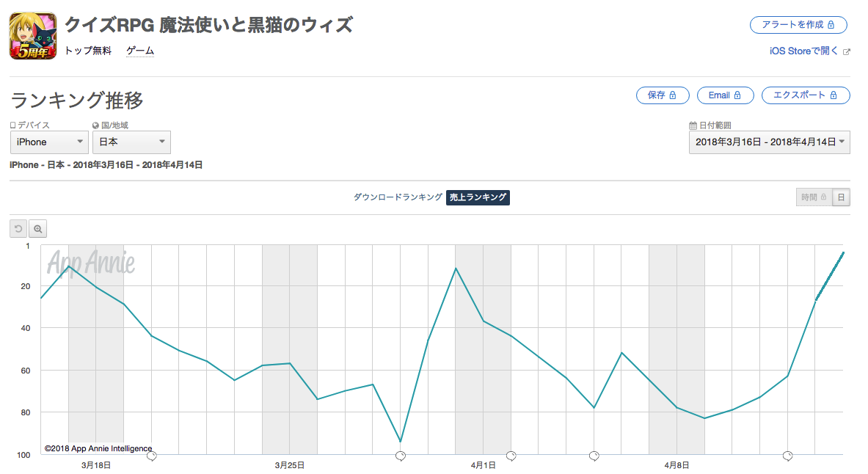Image resolution: width=868 pixels, height=474 pixels.
Task: Open the date range picker dropdown
Action: click(770, 142)
